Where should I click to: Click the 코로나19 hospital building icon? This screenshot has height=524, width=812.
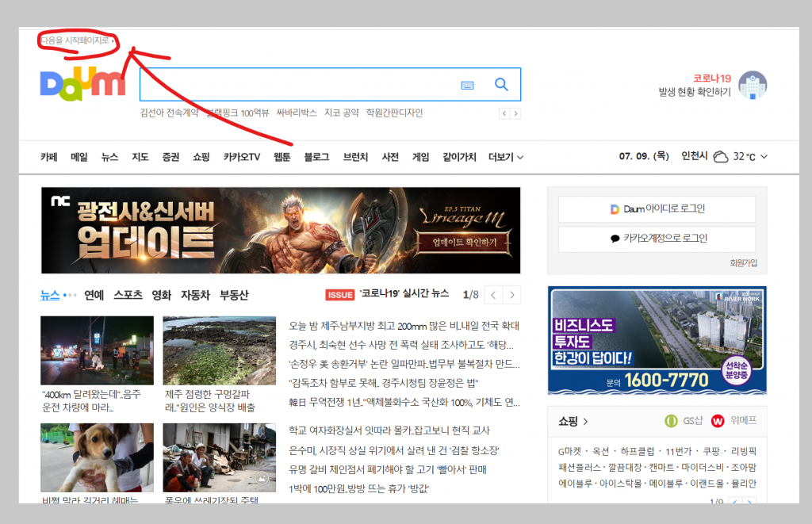752,86
